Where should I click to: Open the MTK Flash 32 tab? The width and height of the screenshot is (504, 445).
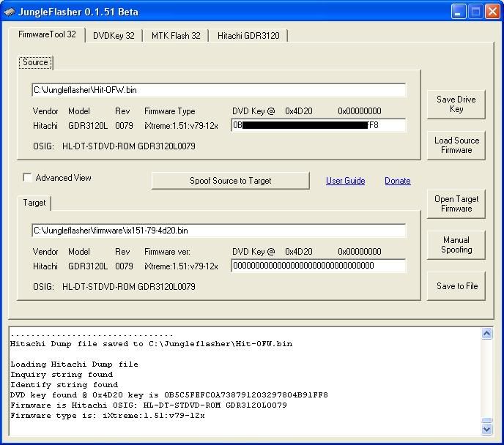coord(176,36)
